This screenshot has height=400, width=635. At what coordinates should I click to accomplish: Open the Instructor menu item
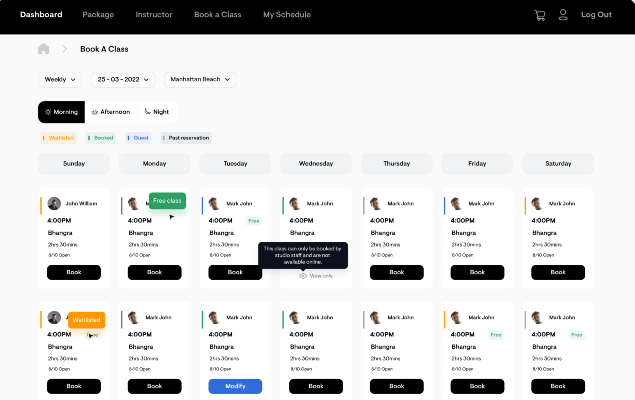[154, 15]
